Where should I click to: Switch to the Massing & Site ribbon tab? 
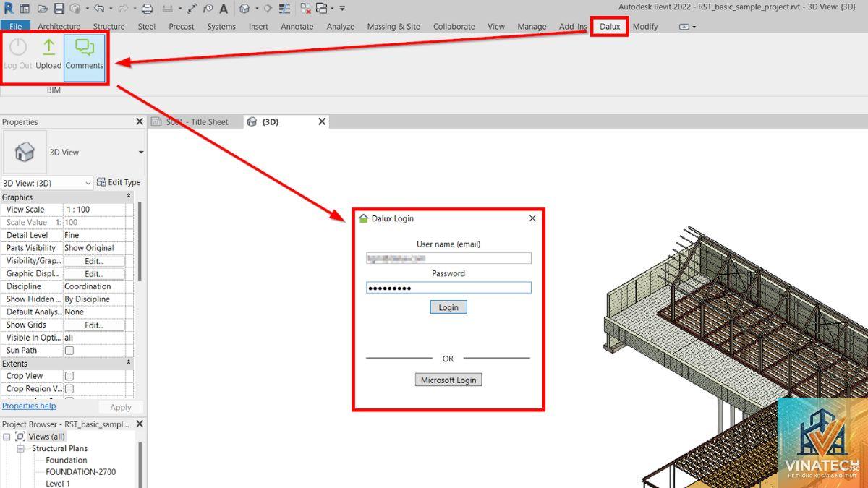(393, 26)
